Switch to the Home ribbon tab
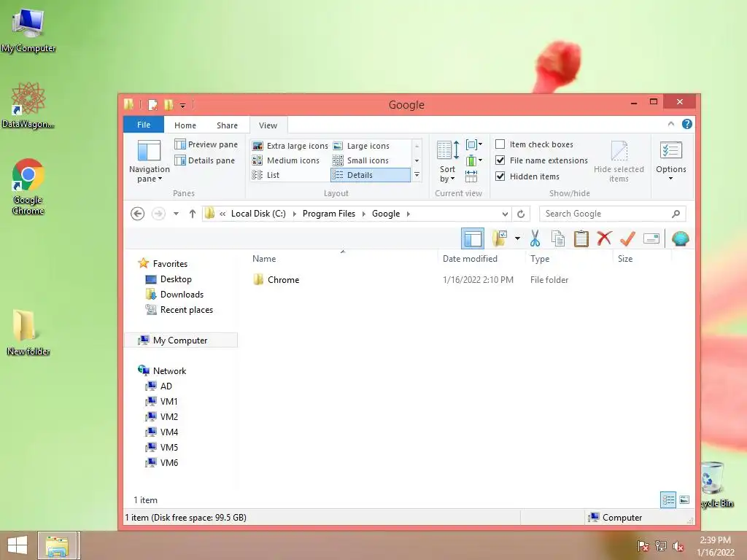 pyautogui.click(x=185, y=125)
